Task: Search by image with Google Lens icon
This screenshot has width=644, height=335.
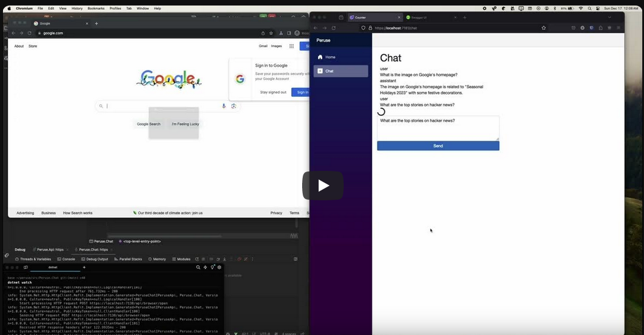Action: tap(234, 106)
